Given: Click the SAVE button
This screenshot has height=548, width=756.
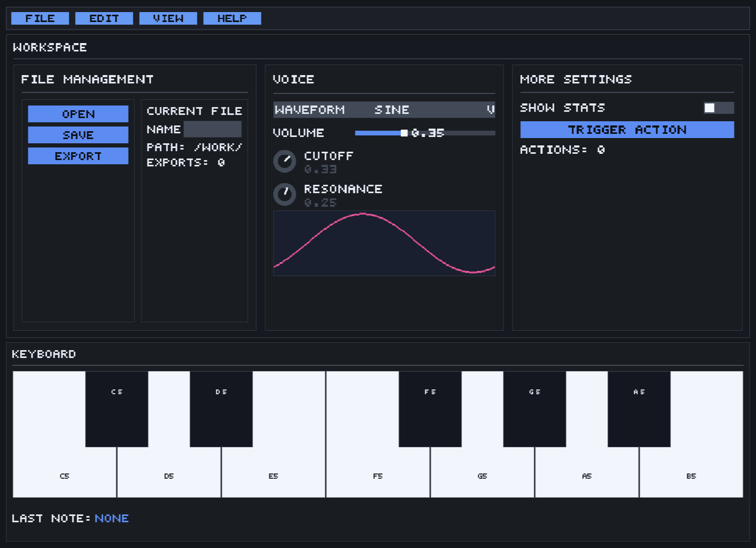Looking at the screenshot, I should click(78, 135).
